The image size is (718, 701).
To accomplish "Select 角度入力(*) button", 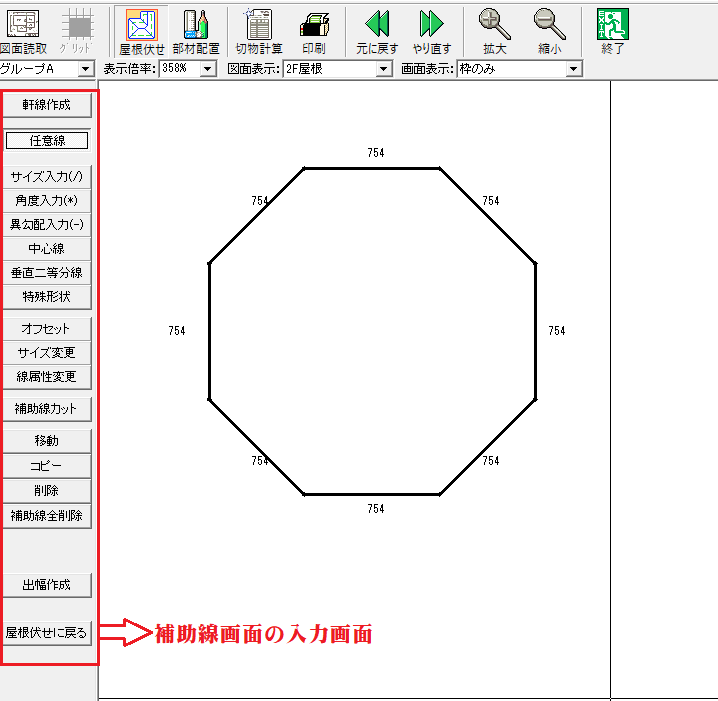I will point(47,201).
